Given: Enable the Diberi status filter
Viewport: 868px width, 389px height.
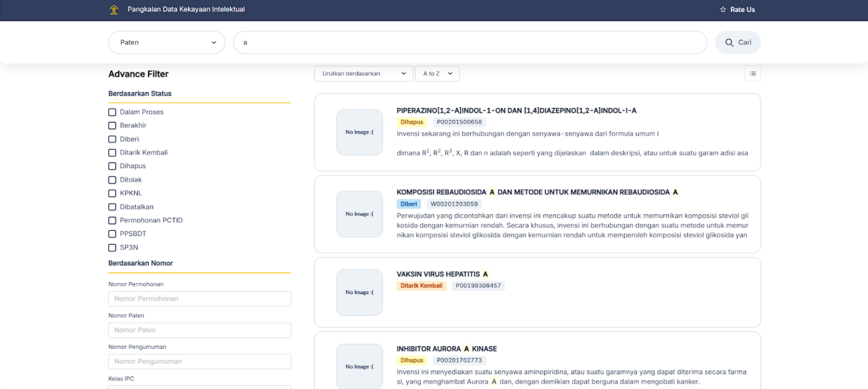Looking at the screenshot, I should pos(112,139).
